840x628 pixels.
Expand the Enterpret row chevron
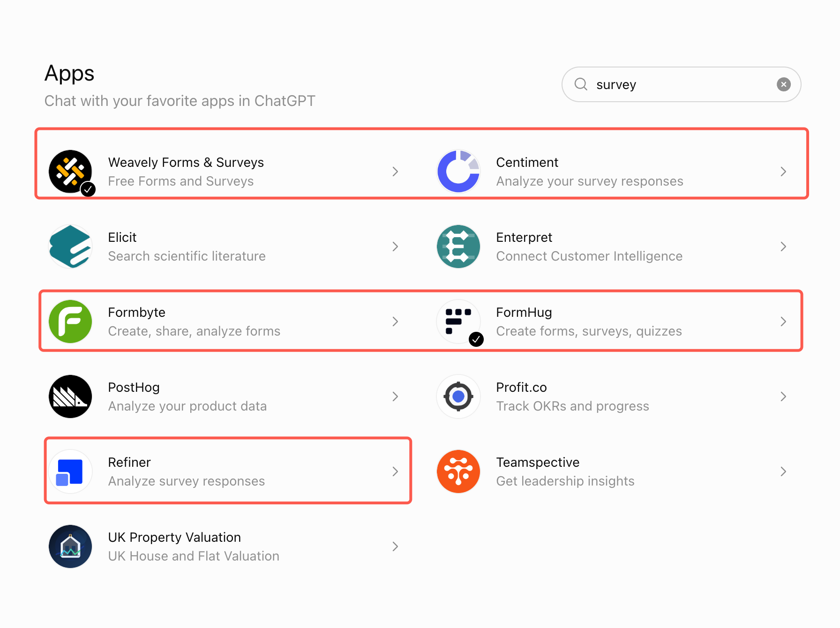[783, 247]
